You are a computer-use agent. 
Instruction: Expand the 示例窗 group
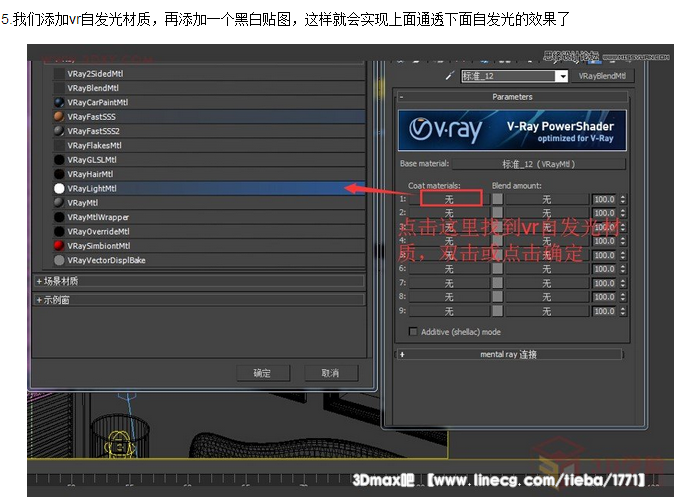[x=200, y=300]
